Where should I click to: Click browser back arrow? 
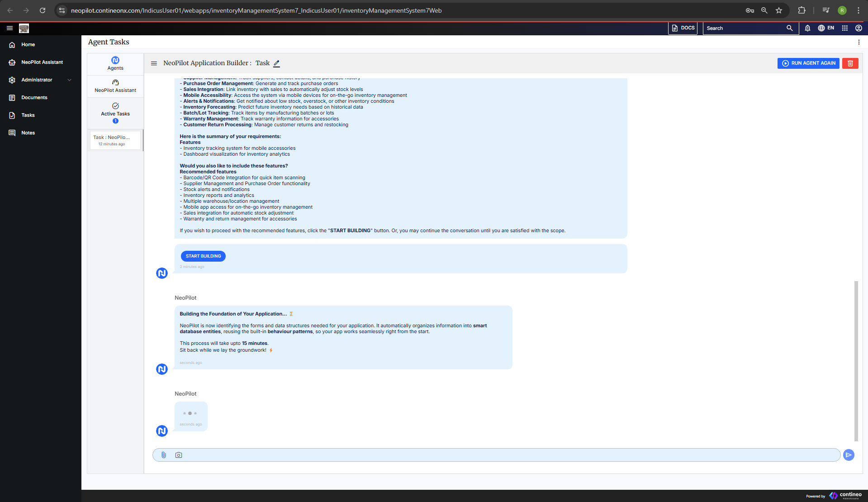[x=10, y=10]
